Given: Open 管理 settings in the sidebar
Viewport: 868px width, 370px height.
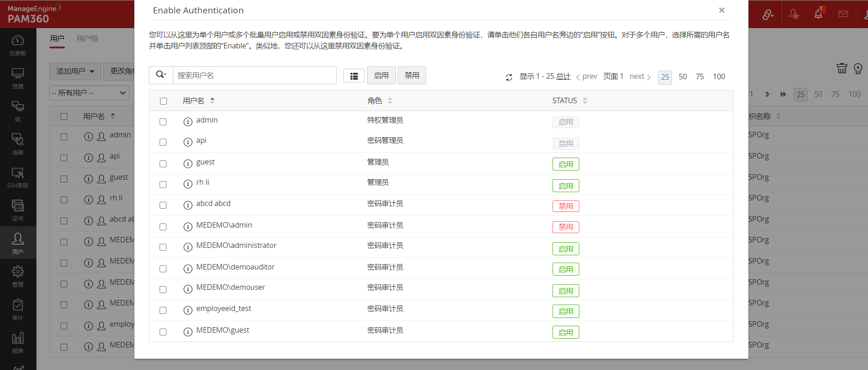Looking at the screenshot, I should point(18,276).
